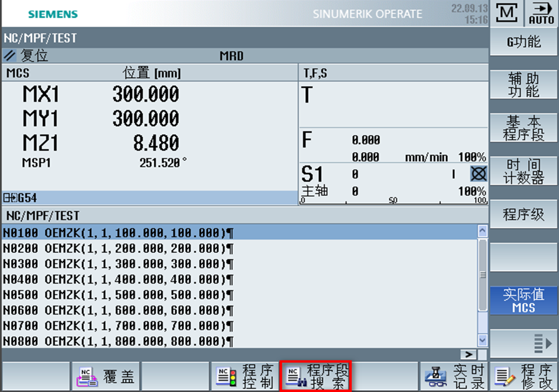559x392 pixels.
Task: Open G功能 softkey
Action: pos(523,42)
